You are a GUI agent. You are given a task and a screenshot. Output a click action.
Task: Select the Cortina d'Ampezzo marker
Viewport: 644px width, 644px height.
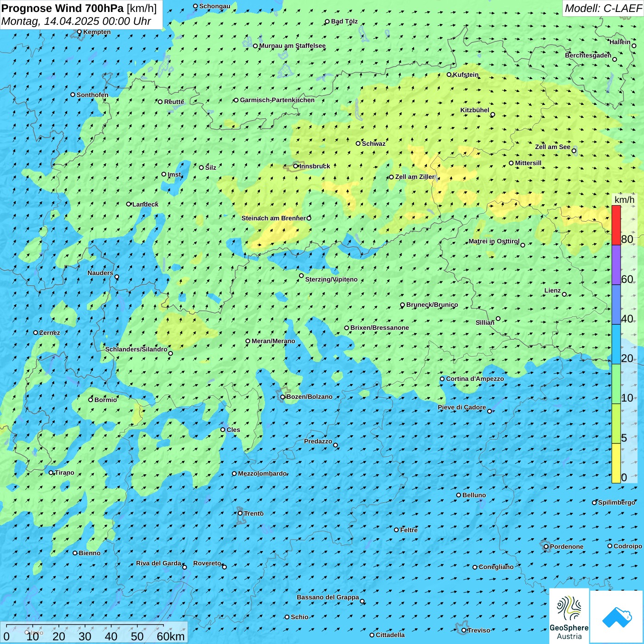click(x=442, y=379)
